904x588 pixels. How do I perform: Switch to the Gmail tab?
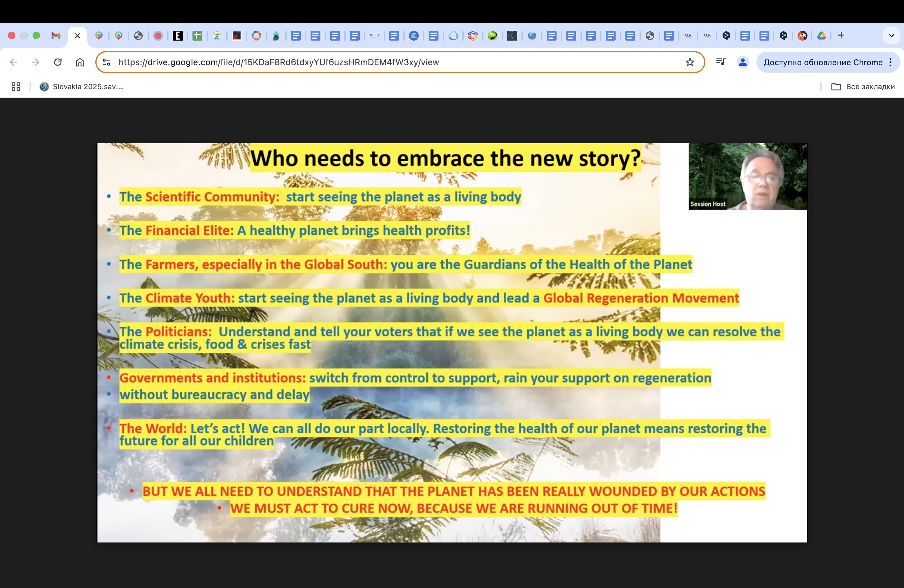[x=56, y=36]
